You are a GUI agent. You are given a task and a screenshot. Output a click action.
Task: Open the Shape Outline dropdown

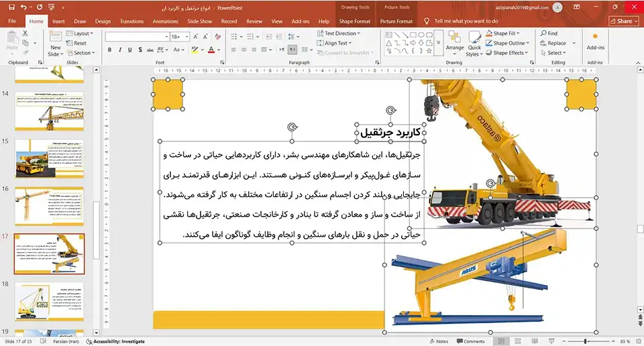click(x=508, y=43)
